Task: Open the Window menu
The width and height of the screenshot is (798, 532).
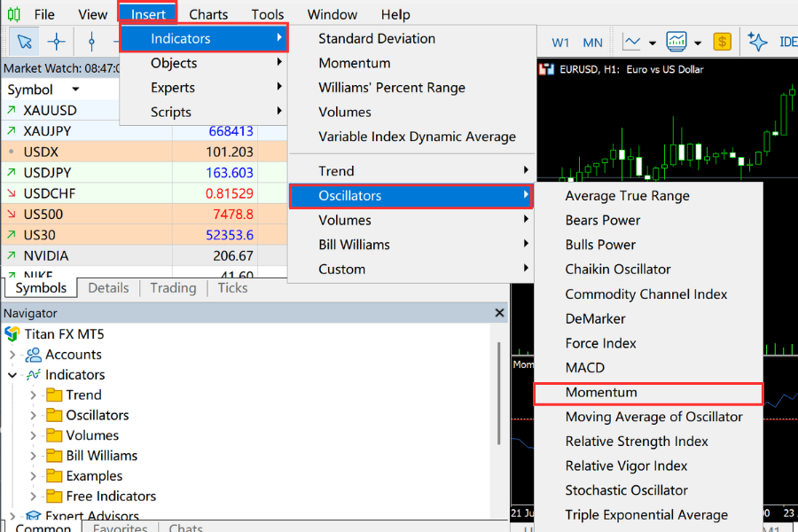Action: click(x=332, y=14)
